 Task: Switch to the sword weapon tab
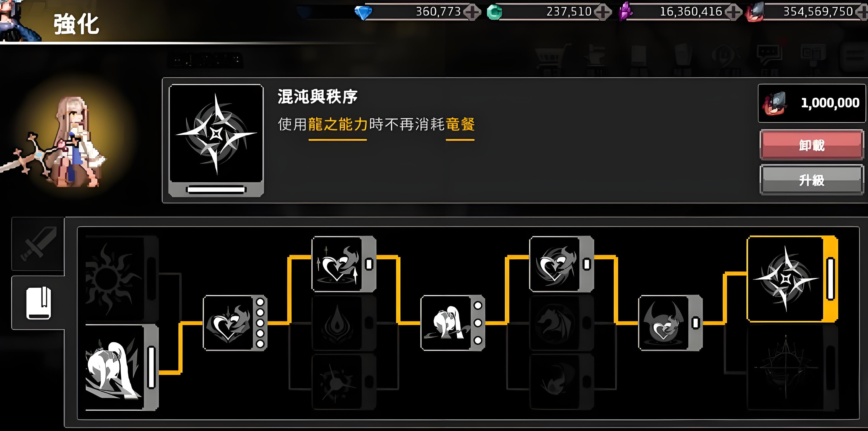click(38, 244)
